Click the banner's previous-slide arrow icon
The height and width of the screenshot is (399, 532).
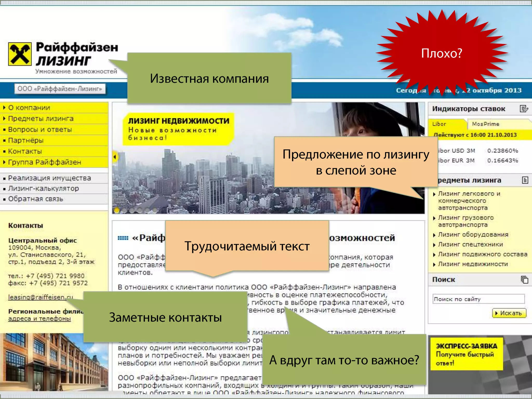click(115, 157)
